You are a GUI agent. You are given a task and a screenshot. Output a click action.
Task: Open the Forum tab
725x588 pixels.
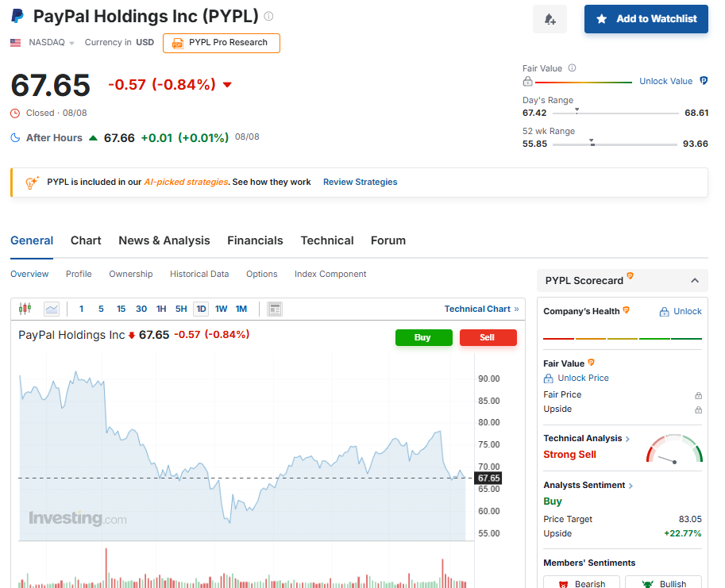(388, 240)
